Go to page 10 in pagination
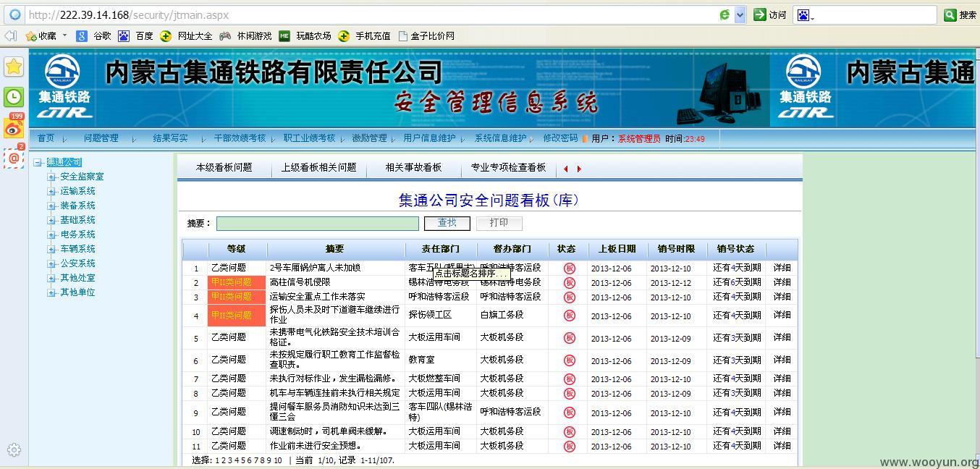The height and width of the screenshot is (469, 980). [278, 460]
